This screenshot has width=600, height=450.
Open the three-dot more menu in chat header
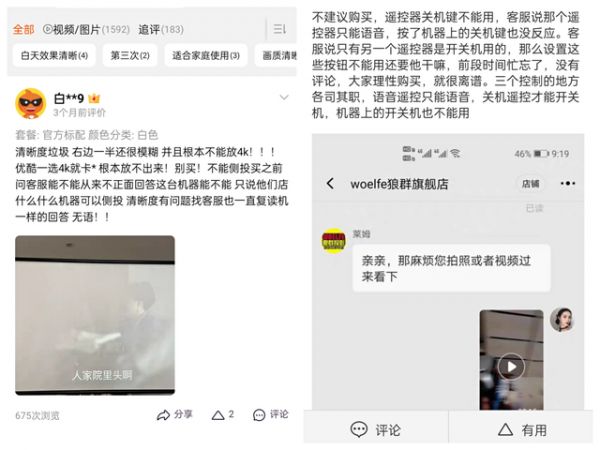pyautogui.click(x=567, y=184)
